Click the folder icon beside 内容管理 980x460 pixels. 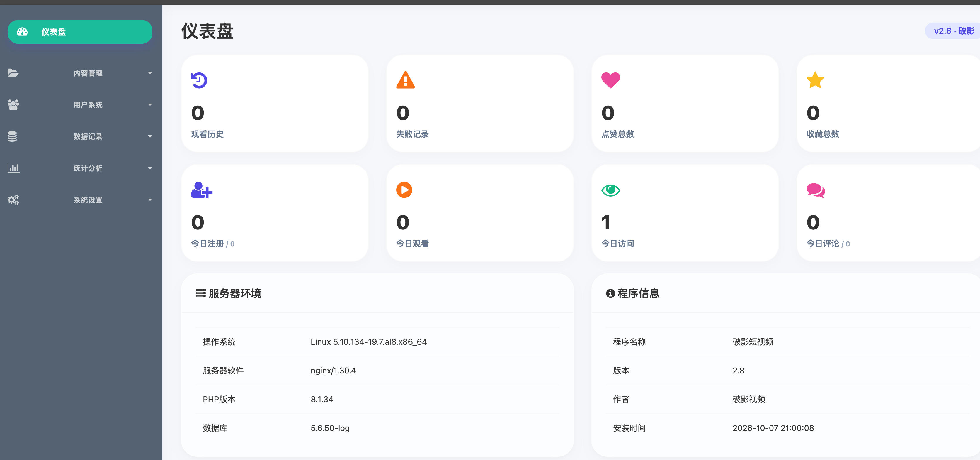tap(13, 73)
